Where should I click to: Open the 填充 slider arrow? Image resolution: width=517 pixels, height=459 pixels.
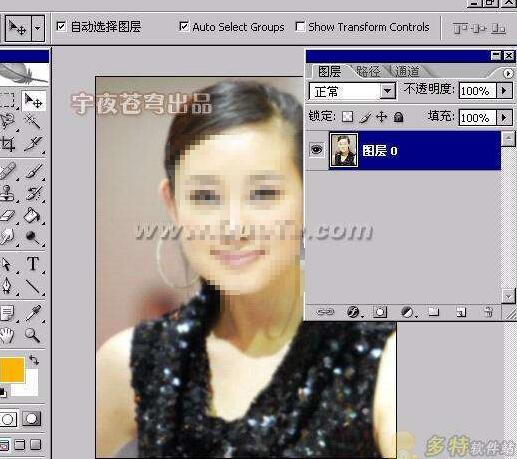pos(504,117)
